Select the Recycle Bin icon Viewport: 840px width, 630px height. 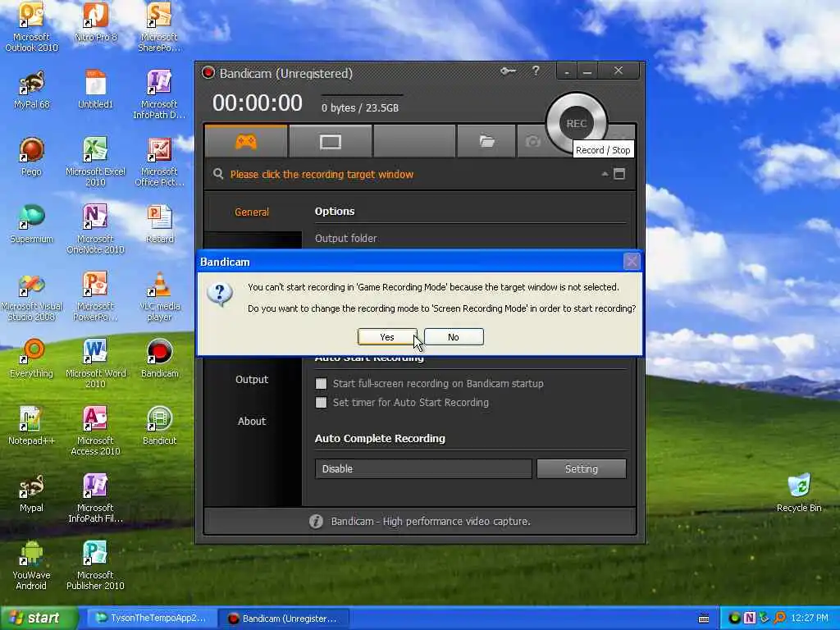pos(799,493)
